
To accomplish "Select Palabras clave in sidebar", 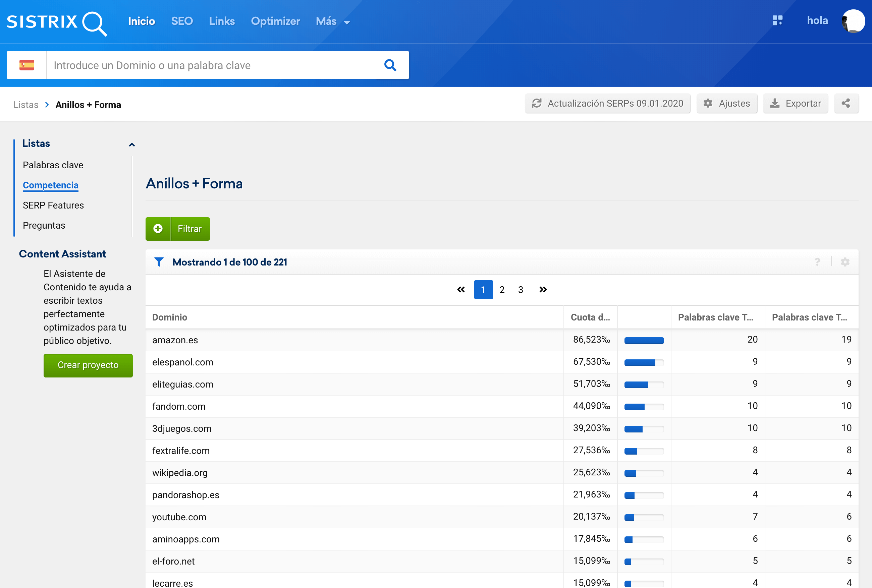I will point(53,165).
